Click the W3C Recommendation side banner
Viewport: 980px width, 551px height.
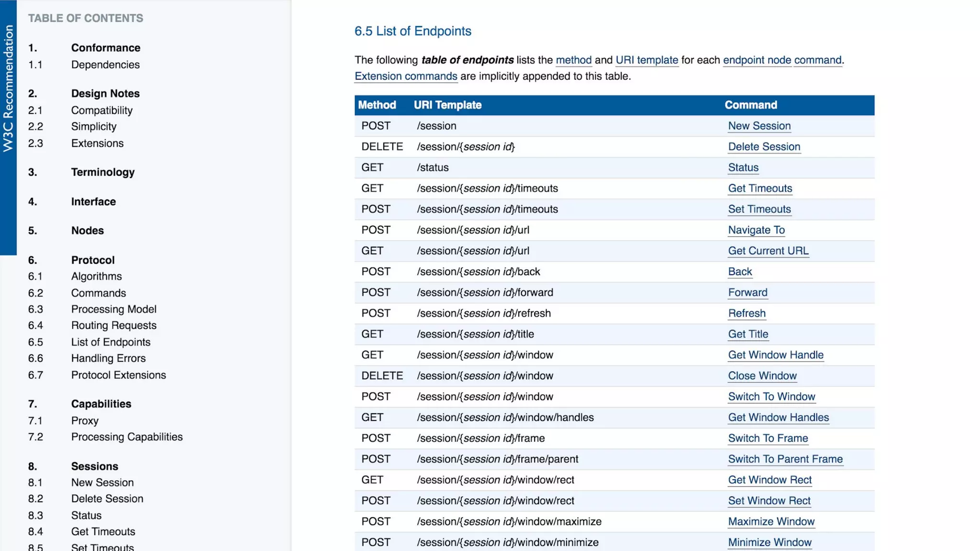pyautogui.click(x=8, y=88)
